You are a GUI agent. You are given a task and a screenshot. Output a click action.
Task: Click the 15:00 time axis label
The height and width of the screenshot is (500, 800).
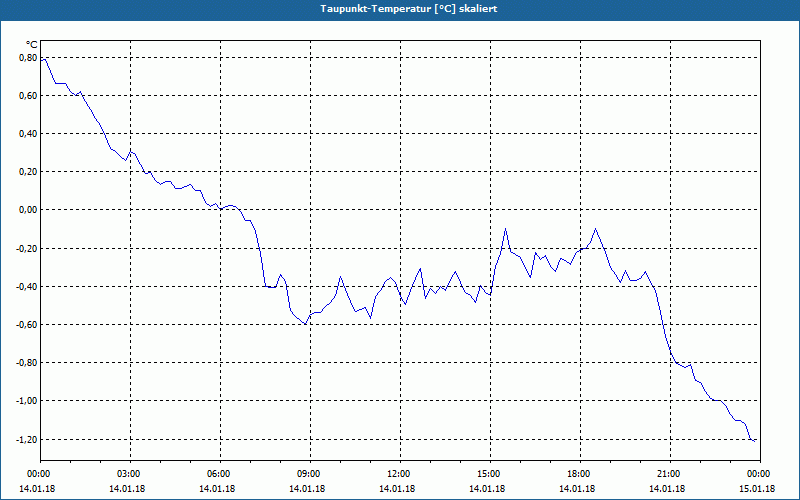coord(490,474)
